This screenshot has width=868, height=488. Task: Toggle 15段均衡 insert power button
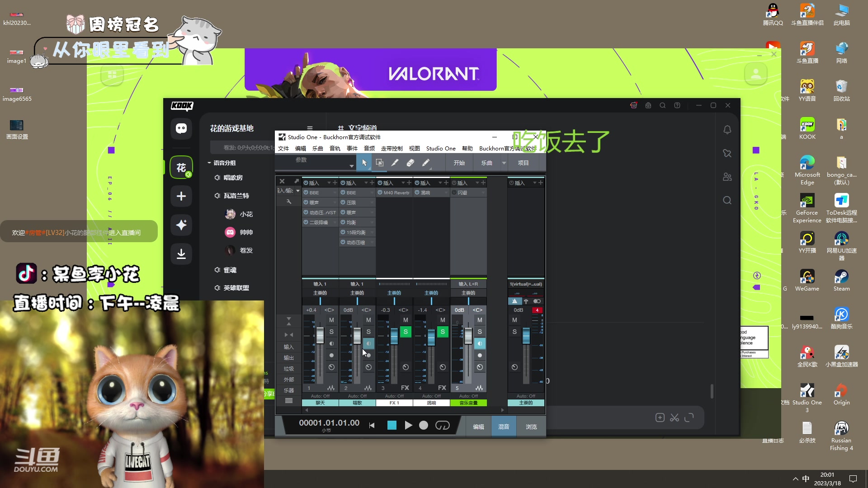pyautogui.click(x=343, y=232)
